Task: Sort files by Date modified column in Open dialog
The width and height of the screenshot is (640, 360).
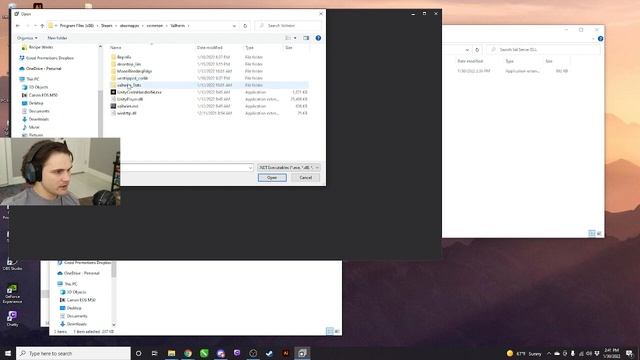Action: pos(209,48)
